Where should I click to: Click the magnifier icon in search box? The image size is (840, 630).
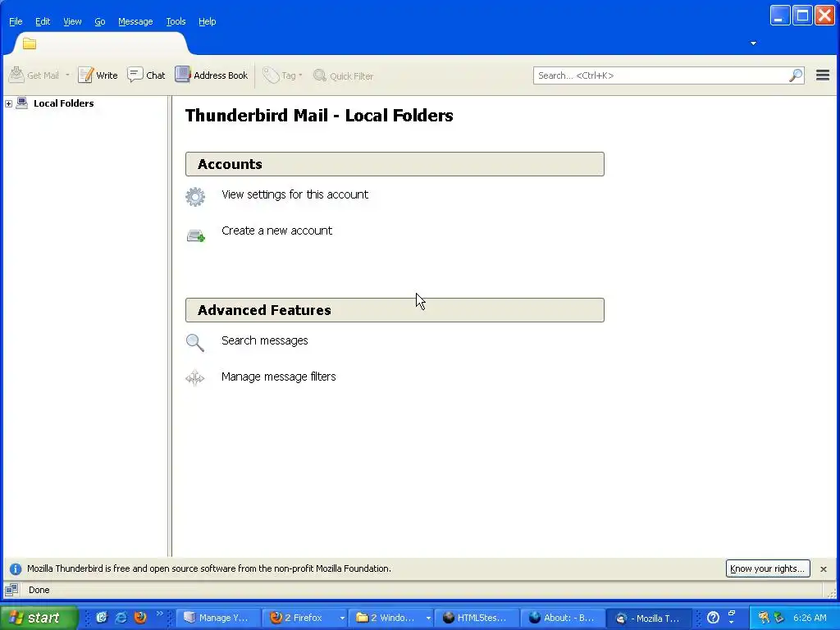click(x=796, y=75)
